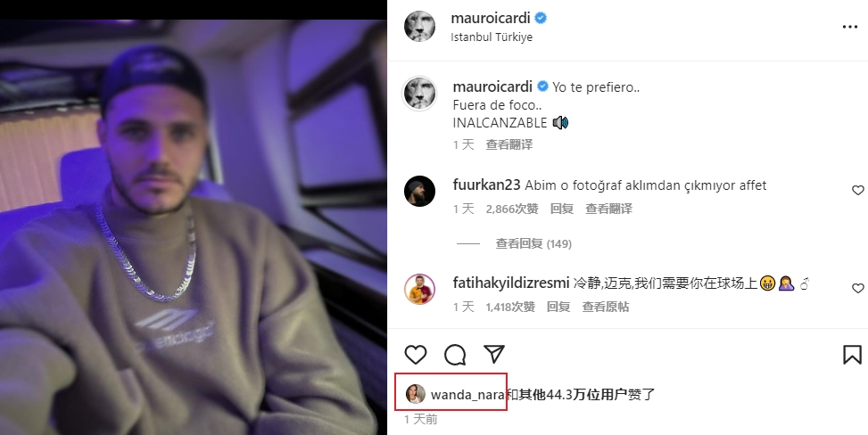Open fuurkan23's profile avatar
Image resolution: width=868 pixels, height=435 pixels.
[x=419, y=191]
